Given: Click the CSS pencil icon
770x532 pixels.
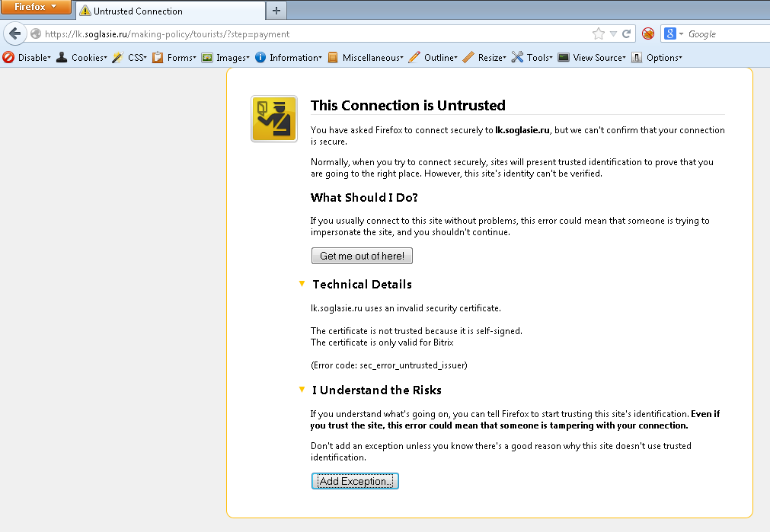Looking at the screenshot, I should pos(118,57).
